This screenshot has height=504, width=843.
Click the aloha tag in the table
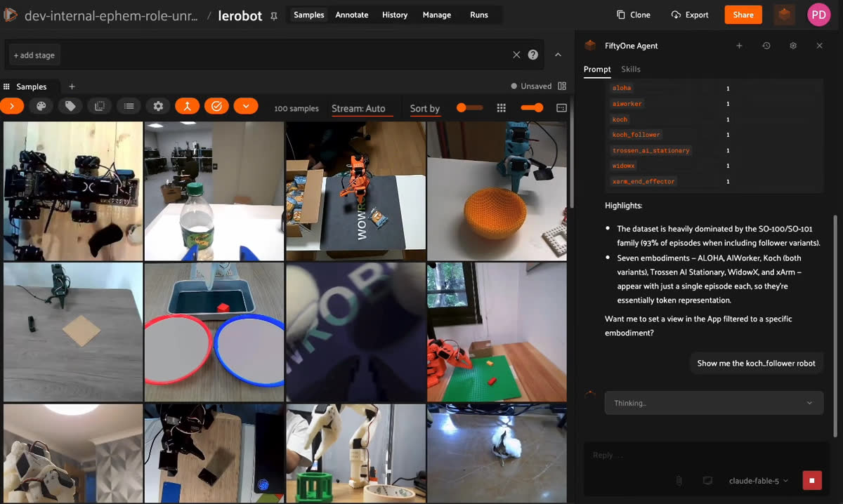(x=622, y=88)
